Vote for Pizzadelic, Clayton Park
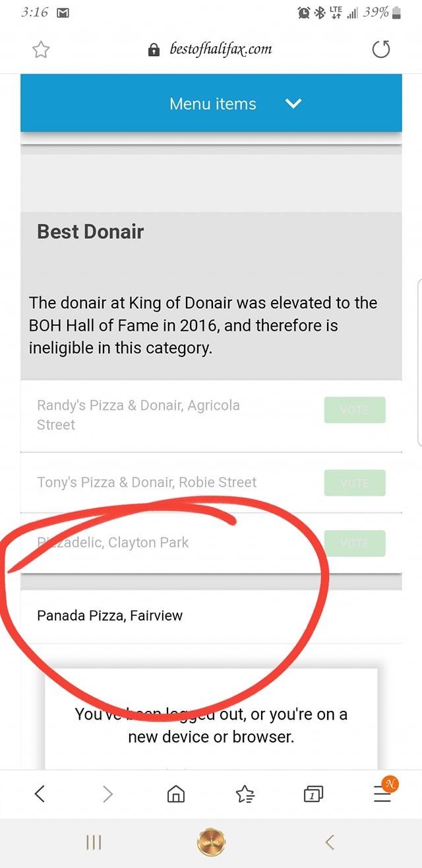This screenshot has height=868, width=422. [x=355, y=543]
